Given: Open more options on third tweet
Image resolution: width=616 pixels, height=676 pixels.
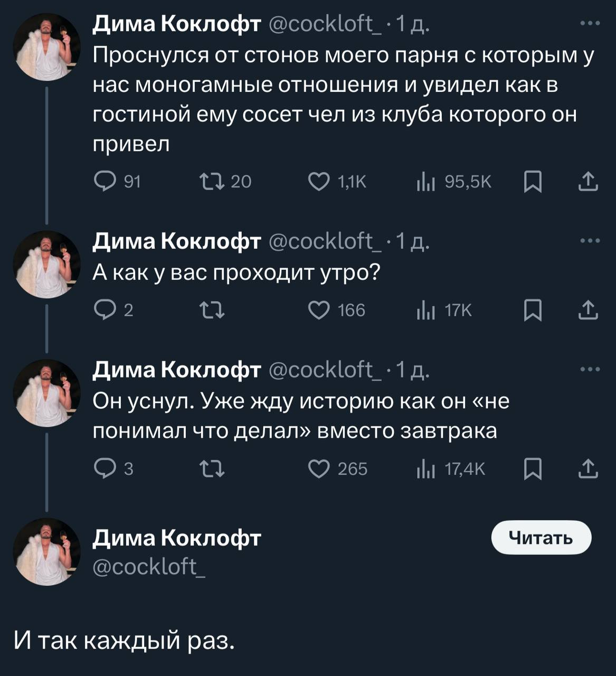Looking at the screenshot, I should pyautogui.click(x=590, y=370).
